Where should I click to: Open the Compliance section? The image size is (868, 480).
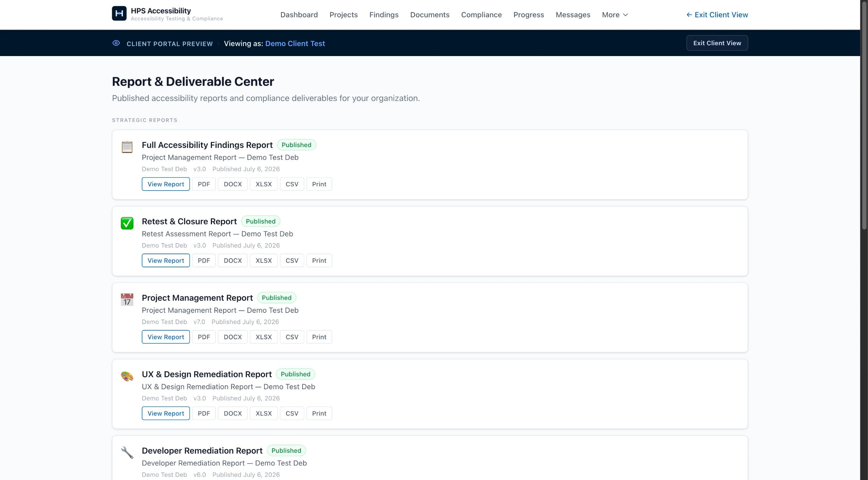[481, 15]
